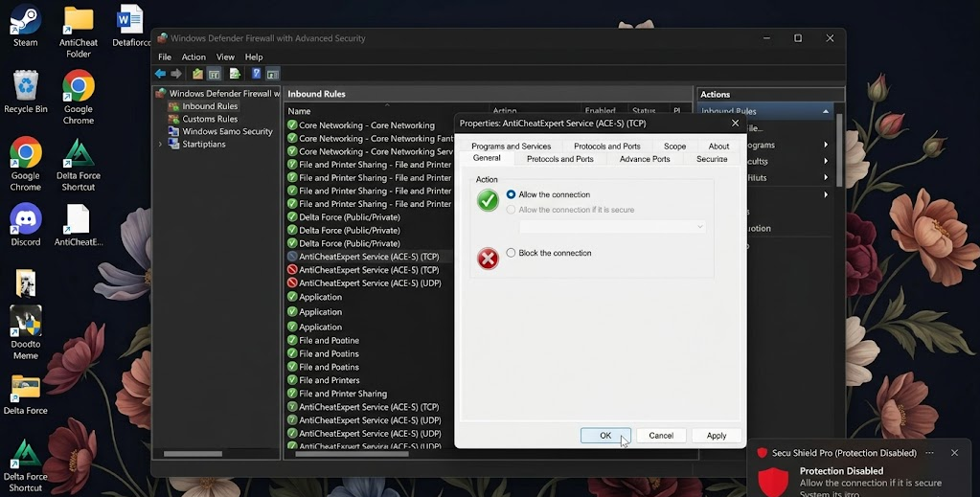Switch to the Scope tab
This screenshot has width=980, height=497.
pos(675,146)
